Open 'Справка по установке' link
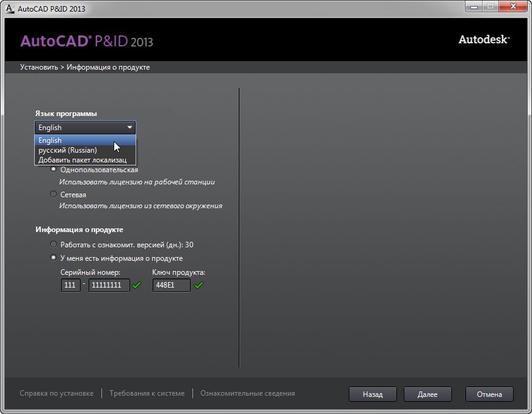The height and width of the screenshot is (414, 532). click(x=56, y=393)
